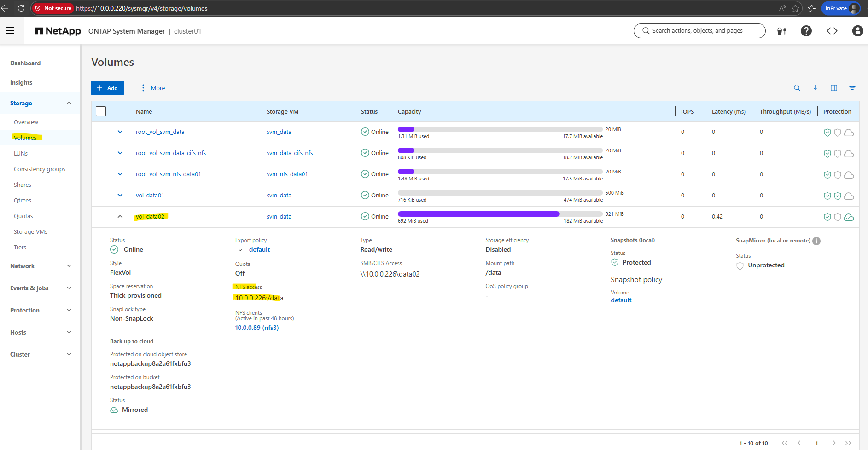Click the search volumes magnifier icon
Screen dimensions: 868x450
pos(797,88)
